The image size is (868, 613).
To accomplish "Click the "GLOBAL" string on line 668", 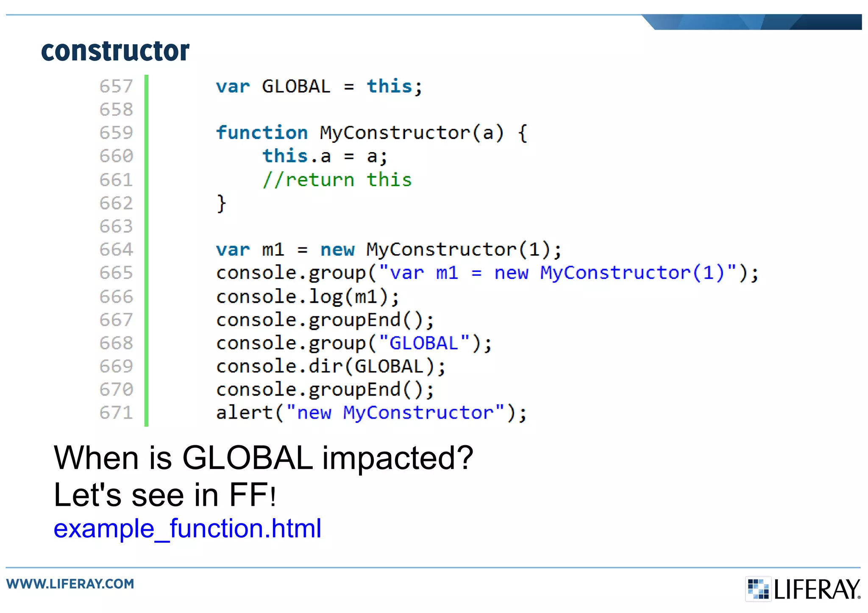I will 424,343.
